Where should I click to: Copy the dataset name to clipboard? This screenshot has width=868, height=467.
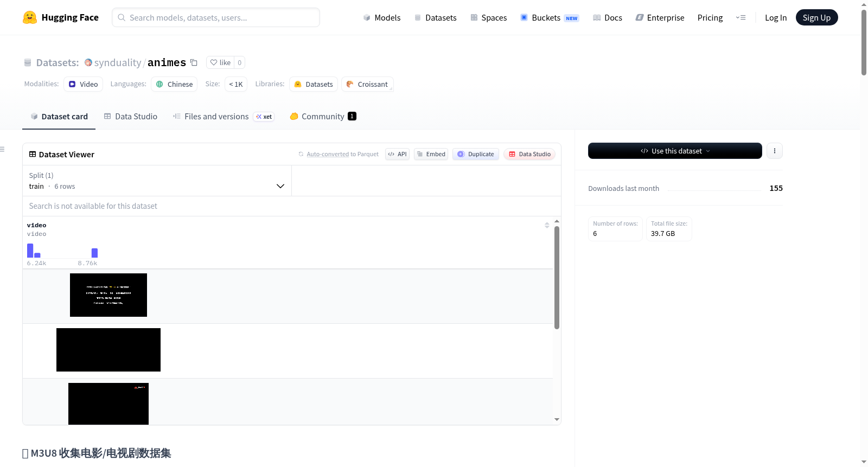tap(194, 62)
